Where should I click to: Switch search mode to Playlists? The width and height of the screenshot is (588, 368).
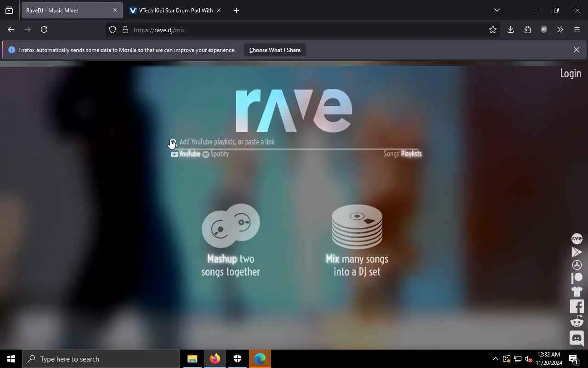coord(411,154)
